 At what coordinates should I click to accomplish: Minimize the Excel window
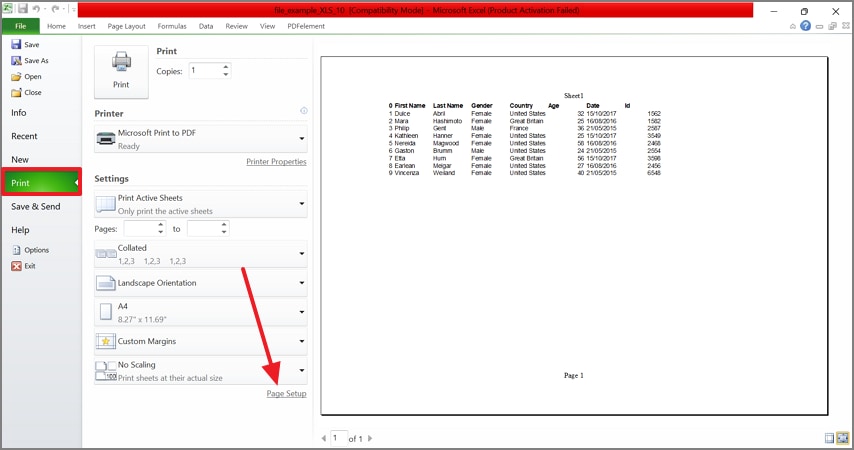tap(773, 11)
